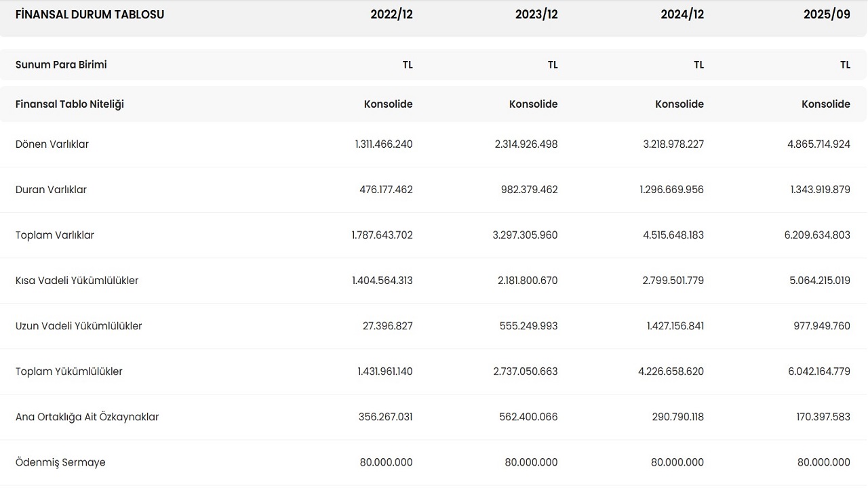This screenshot has width=868, height=488.
Task: Click the Finansal Tablo Niteliği row label
Action: (x=70, y=104)
